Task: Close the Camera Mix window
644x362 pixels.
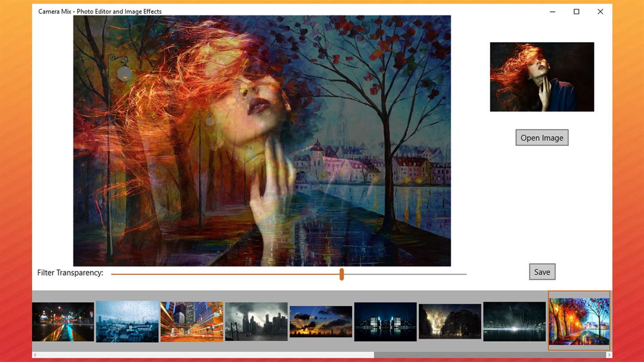Action: [600, 12]
